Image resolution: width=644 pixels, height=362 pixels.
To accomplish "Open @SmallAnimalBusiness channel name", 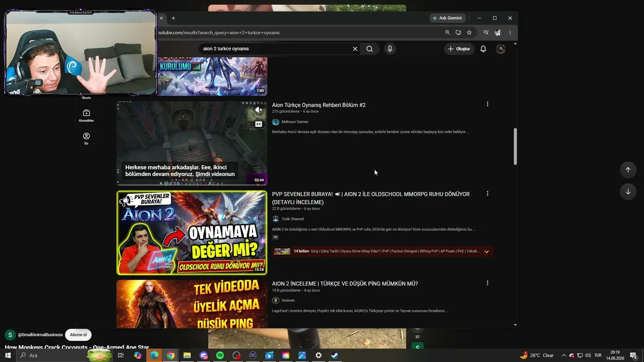I will [40, 335].
